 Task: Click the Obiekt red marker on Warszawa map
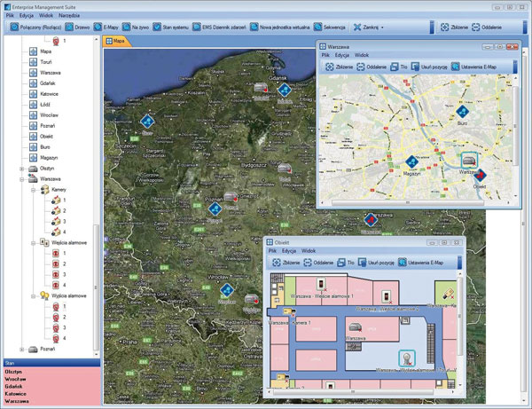coord(480,176)
